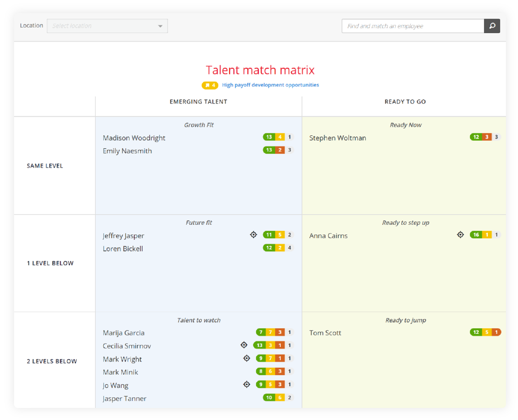518x420 pixels.
Task: Open Marija Garcia's entry
Action: click(x=123, y=333)
